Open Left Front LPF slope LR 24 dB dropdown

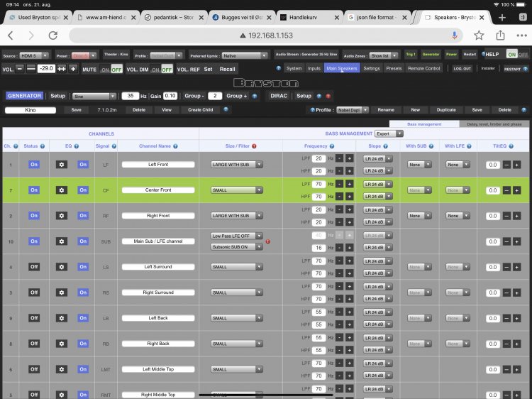[x=377, y=158]
